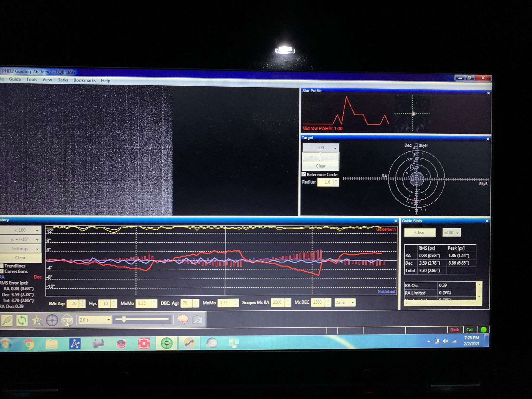Close the Guide Stats panel
Viewport: 532px width, 399px height.
[x=487, y=221]
